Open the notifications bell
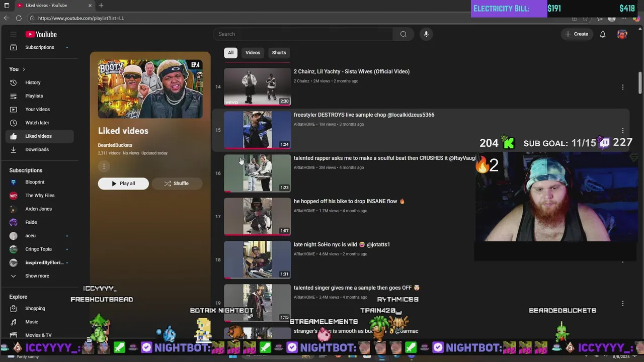644x362 pixels. pyautogui.click(x=602, y=34)
